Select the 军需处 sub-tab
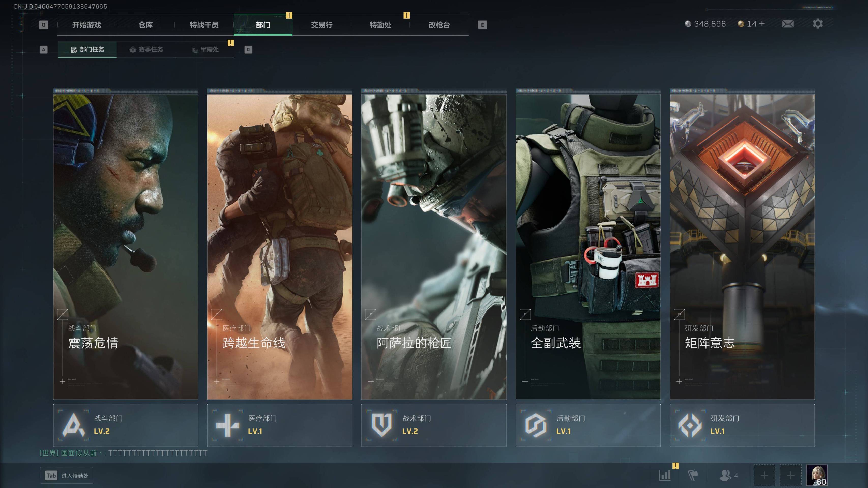The image size is (868, 488). [205, 50]
